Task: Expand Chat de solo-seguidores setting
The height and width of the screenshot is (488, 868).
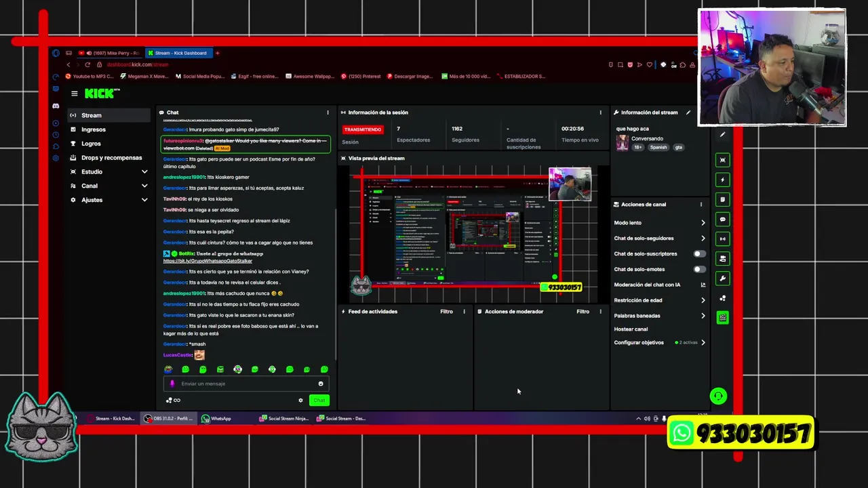Action: 703,238
